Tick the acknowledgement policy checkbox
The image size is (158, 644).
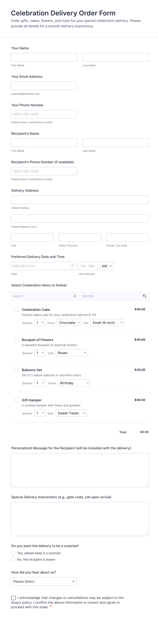[x=13, y=598]
